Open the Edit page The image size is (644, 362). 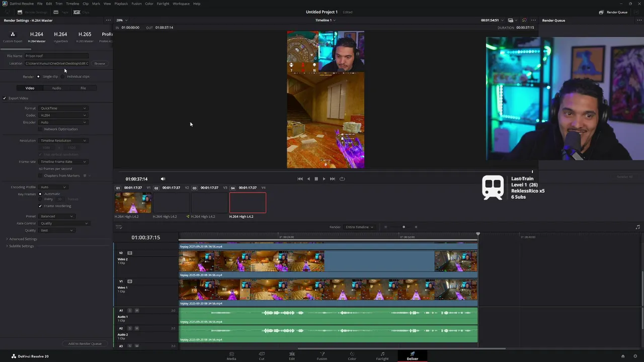pyautogui.click(x=292, y=356)
